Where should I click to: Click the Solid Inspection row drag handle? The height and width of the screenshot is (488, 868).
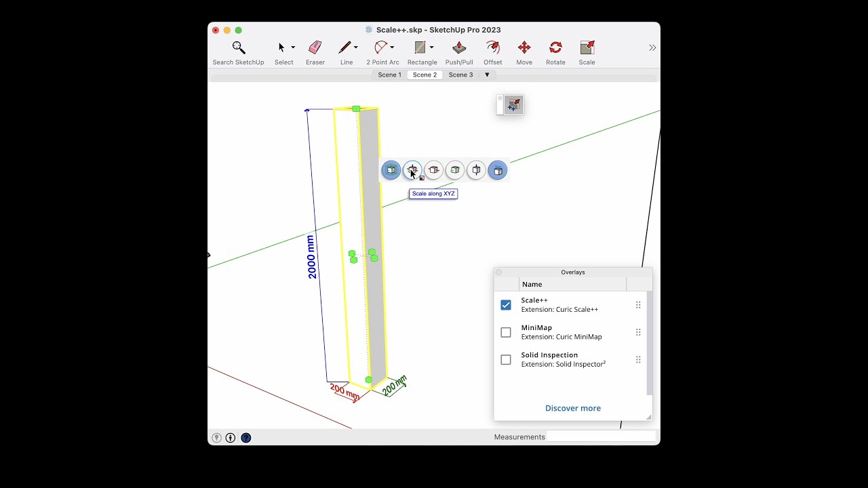pos(638,360)
